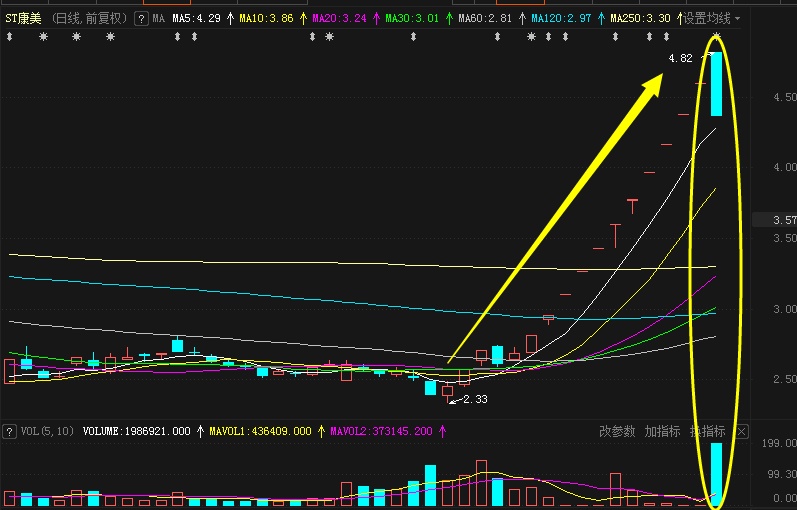
Task: Click the 4.82 high price label
Action: click(680, 58)
